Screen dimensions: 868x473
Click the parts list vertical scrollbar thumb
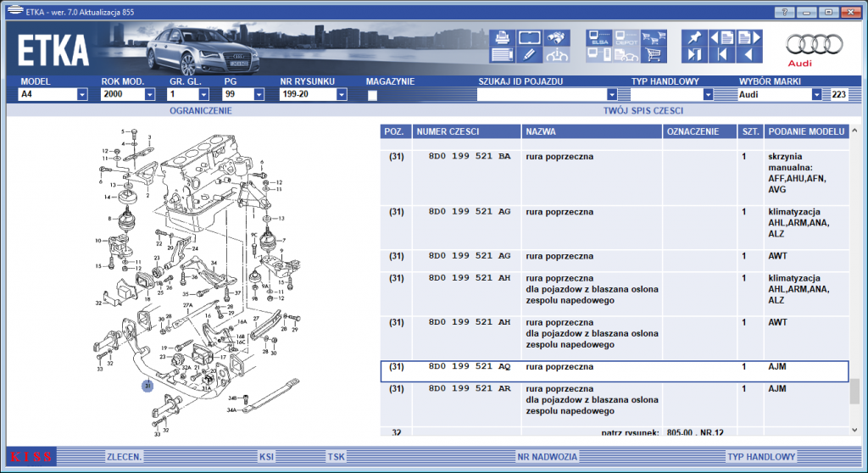point(854,392)
